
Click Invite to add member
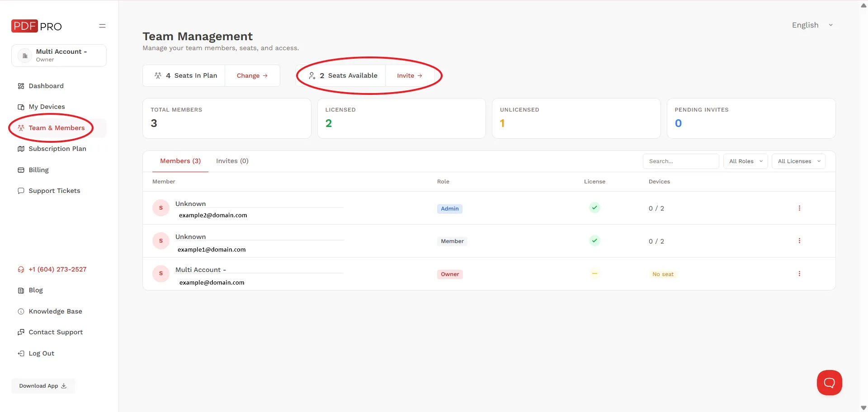click(x=410, y=75)
